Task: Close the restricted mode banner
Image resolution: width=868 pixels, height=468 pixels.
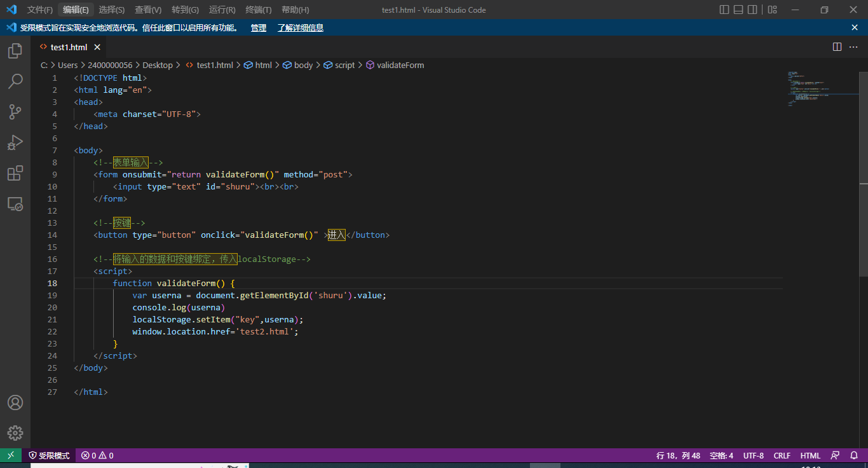Action: coord(855,27)
